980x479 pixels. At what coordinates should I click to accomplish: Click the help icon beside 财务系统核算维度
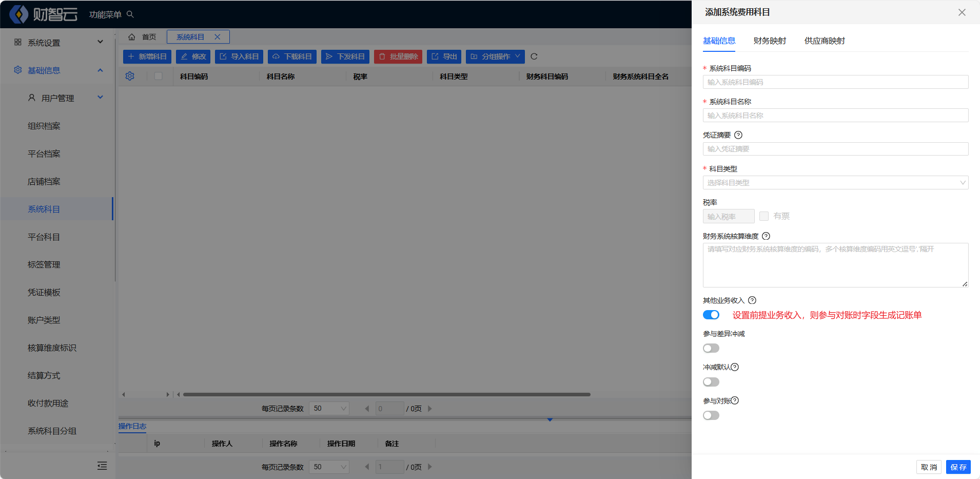pyautogui.click(x=766, y=236)
